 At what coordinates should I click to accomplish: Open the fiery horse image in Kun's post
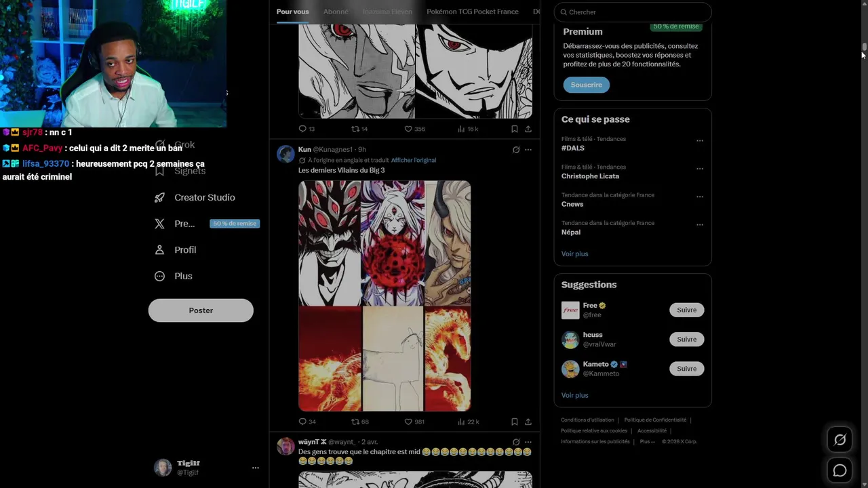pyautogui.click(x=448, y=359)
